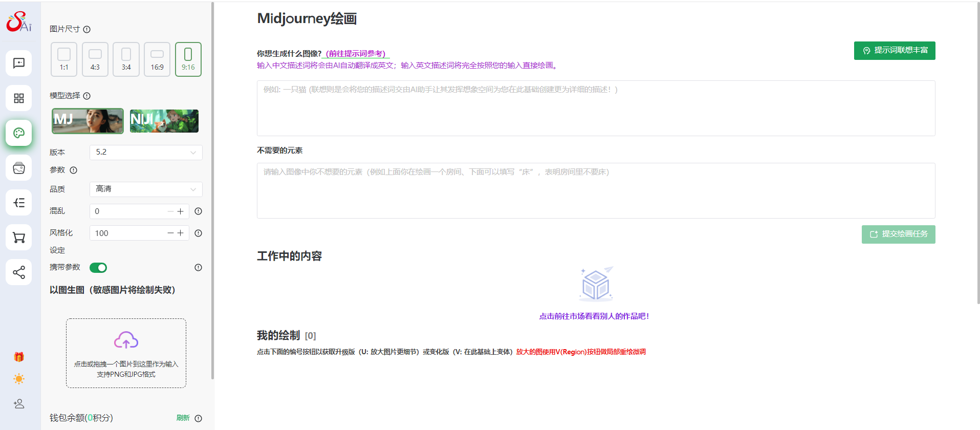The width and height of the screenshot is (980, 430).
Task: Click the 钱包余额(0积分) text
Action: (81, 418)
